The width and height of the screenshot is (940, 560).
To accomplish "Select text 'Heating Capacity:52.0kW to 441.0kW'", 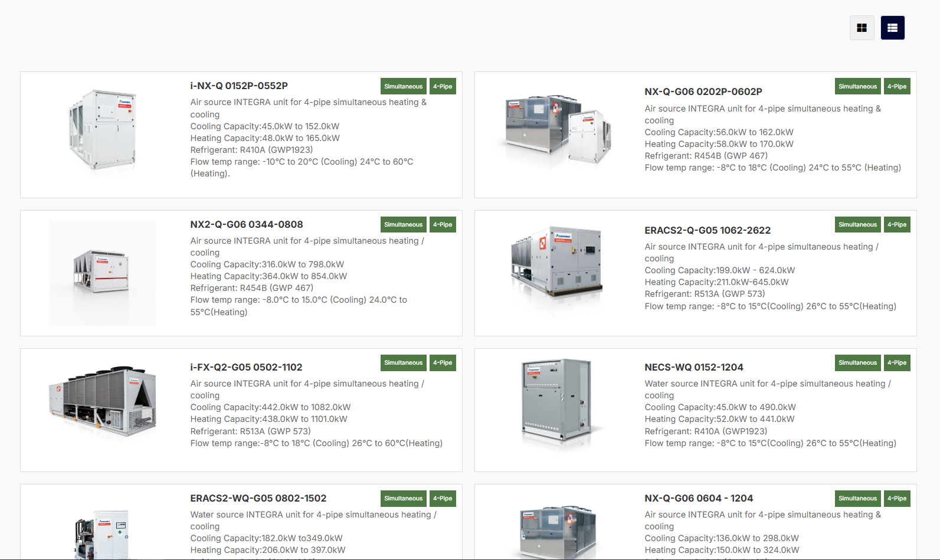I will [x=719, y=419].
